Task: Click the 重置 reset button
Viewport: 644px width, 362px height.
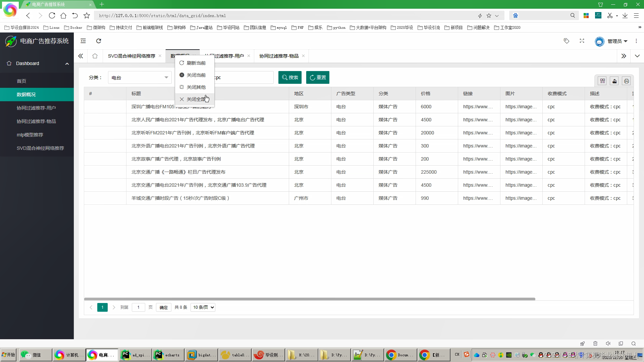Action: (x=318, y=77)
